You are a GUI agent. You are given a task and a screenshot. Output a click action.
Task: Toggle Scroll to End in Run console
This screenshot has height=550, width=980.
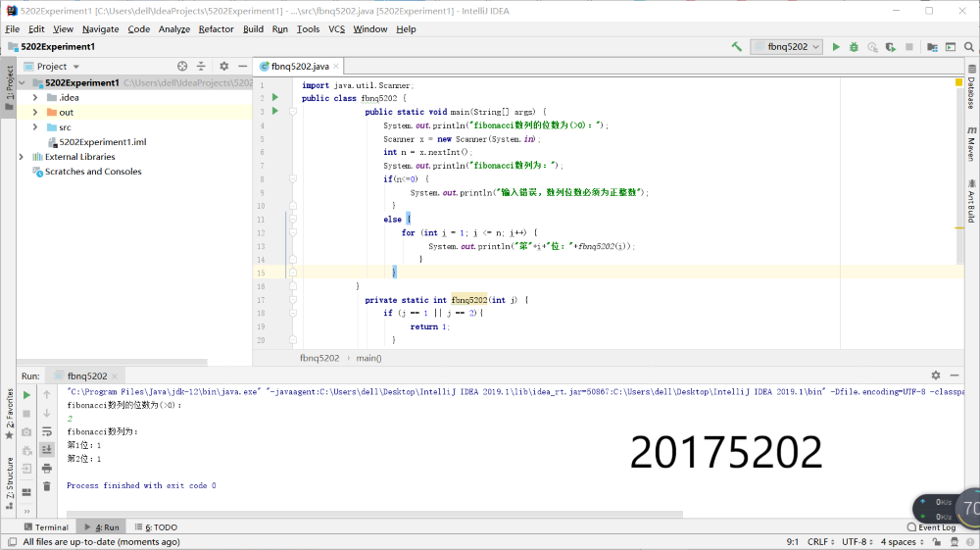coord(47,450)
